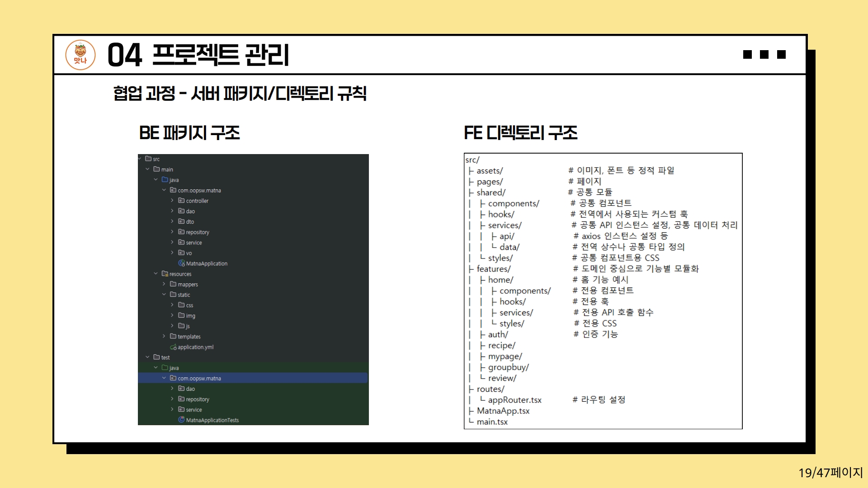Click the appRouter.tsx entry in FE tree
This screenshot has width=868, height=488.
click(x=514, y=400)
